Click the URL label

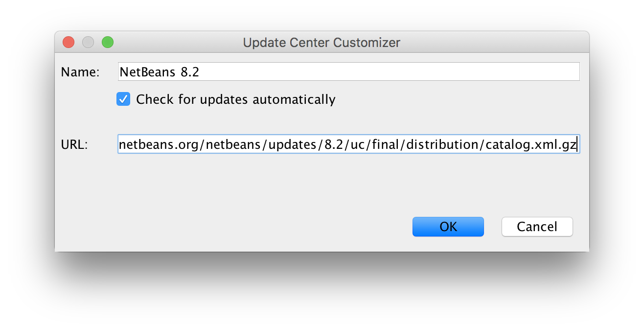pyautogui.click(x=73, y=144)
